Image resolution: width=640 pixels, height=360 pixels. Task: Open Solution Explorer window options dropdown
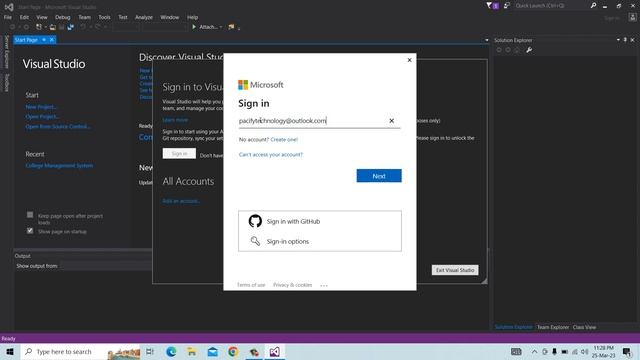coord(618,40)
